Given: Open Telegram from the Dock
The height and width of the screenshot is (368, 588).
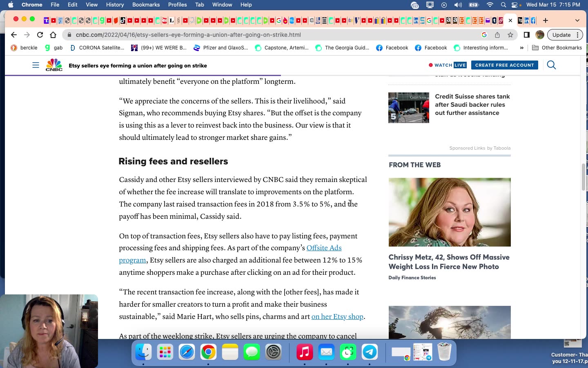Looking at the screenshot, I should coord(370,352).
